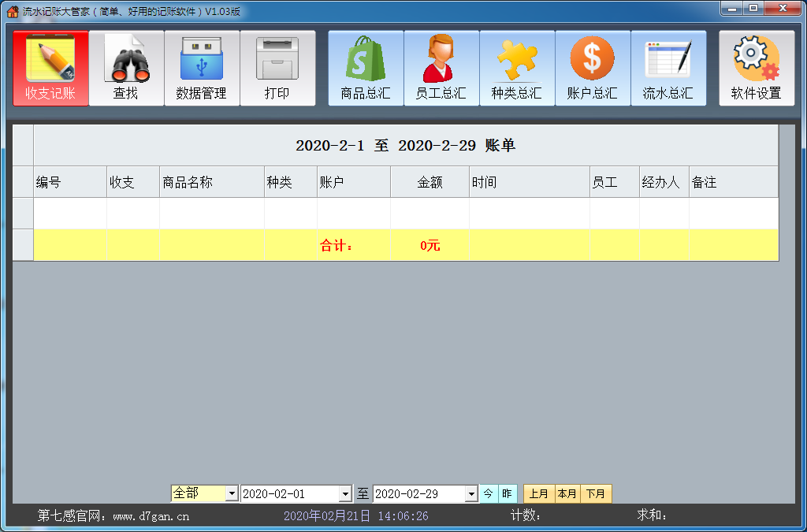Open 商品总汇 shopping bag icon
807x532 pixels.
coord(366,68)
